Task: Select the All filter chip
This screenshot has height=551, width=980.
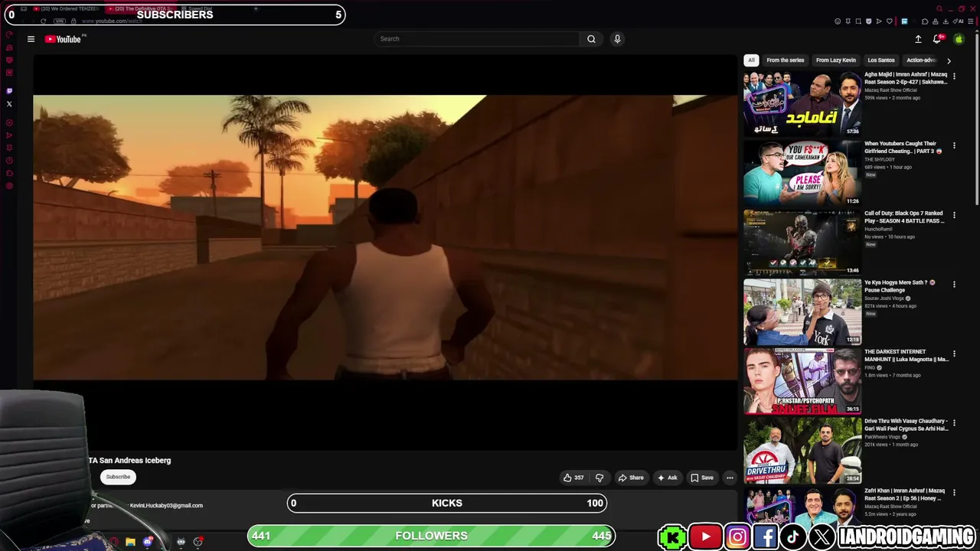Action: coord(751,60)
